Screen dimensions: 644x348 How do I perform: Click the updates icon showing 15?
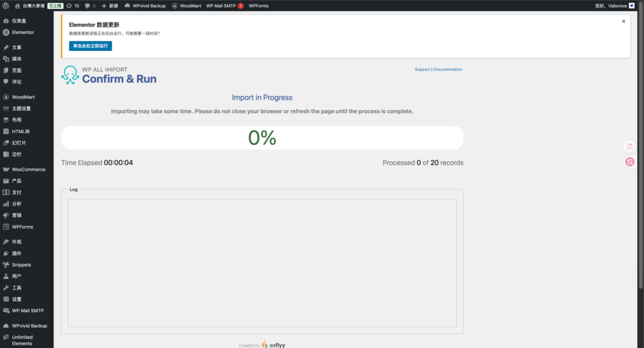(69, 6)
